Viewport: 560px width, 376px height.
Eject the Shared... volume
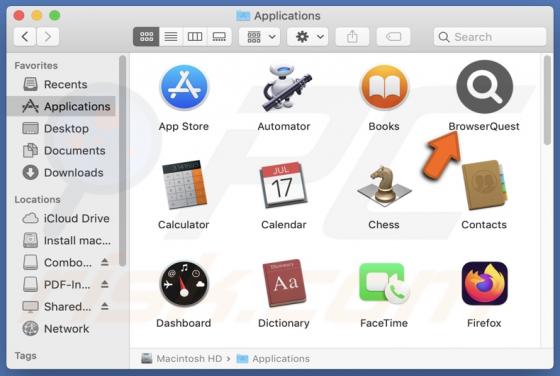tap(104, 306)
